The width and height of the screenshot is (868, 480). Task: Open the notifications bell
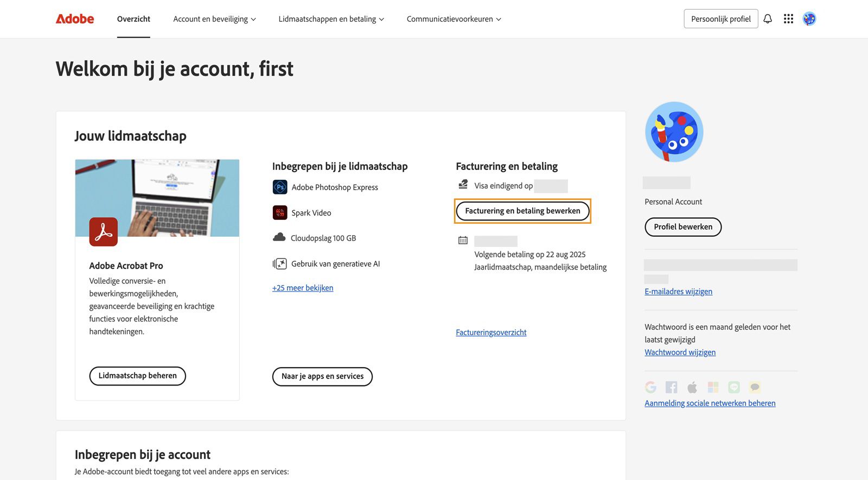(768, 19)
